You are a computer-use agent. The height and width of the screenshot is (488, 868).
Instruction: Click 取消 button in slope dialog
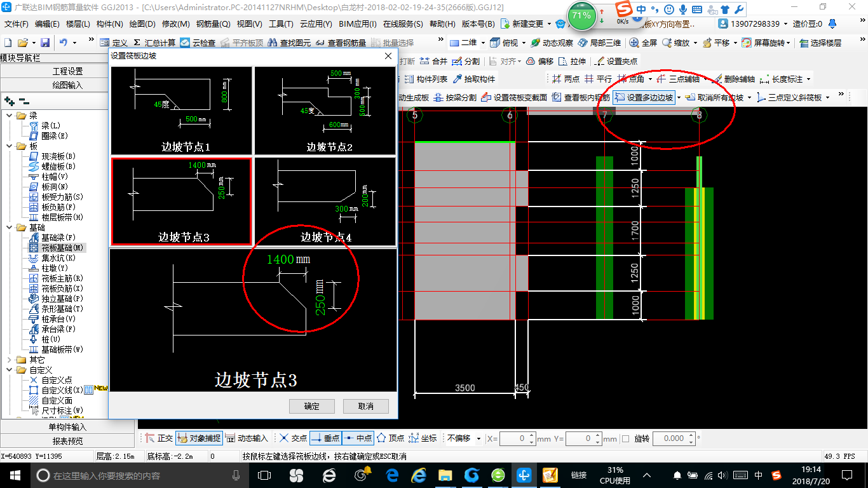[365, 406]
